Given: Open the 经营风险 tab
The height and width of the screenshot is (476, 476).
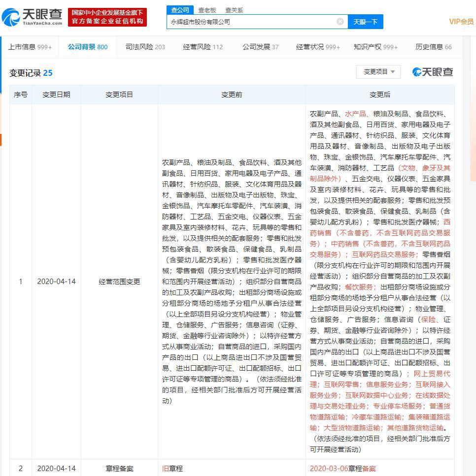Looking at the screenshot, I should [x=203, y=47].
